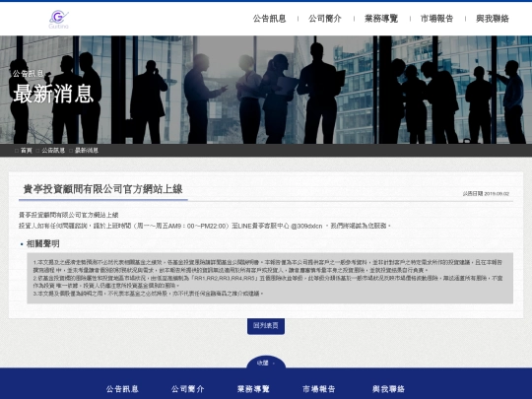Open 公告訊息 in footer menu
This screenshot has width=532, height=399.
pyautogui.click(x=122, y=389)
